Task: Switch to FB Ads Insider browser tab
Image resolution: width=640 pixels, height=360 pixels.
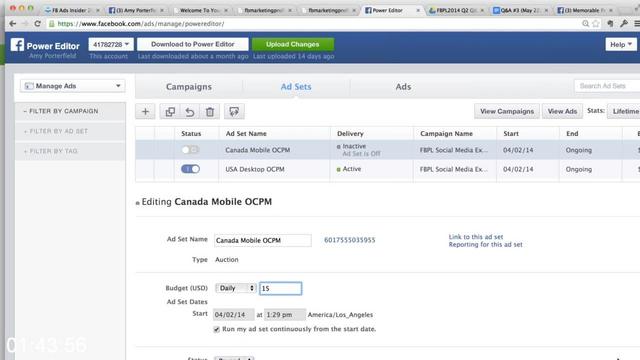Action: [71, 10]
